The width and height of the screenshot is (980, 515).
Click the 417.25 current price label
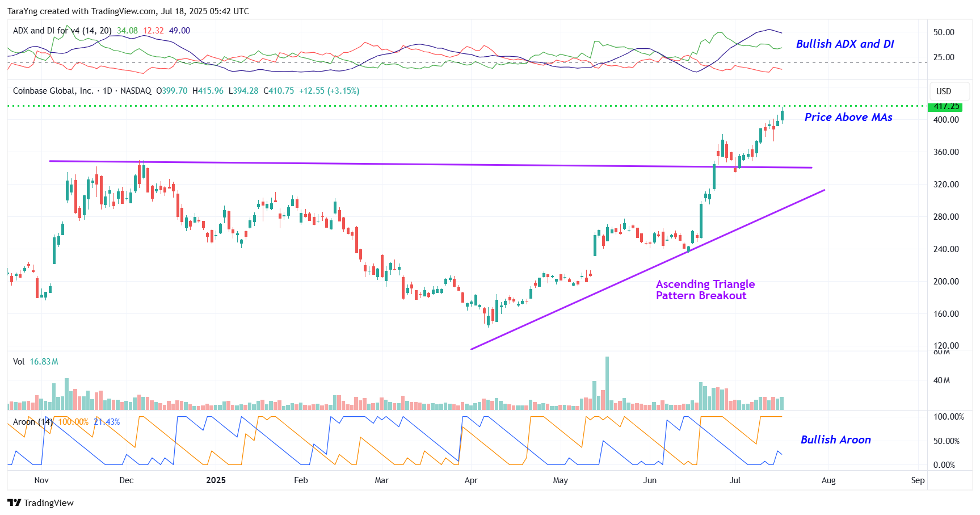[945, 107]
